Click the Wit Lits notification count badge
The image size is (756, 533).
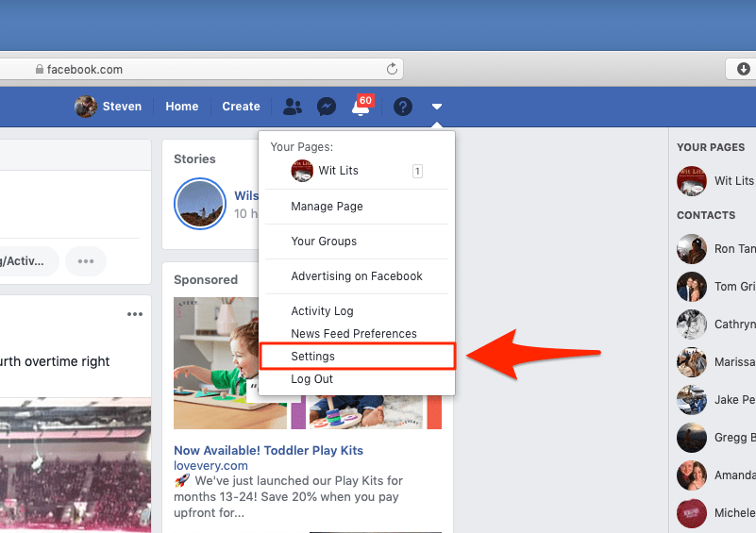417,171
